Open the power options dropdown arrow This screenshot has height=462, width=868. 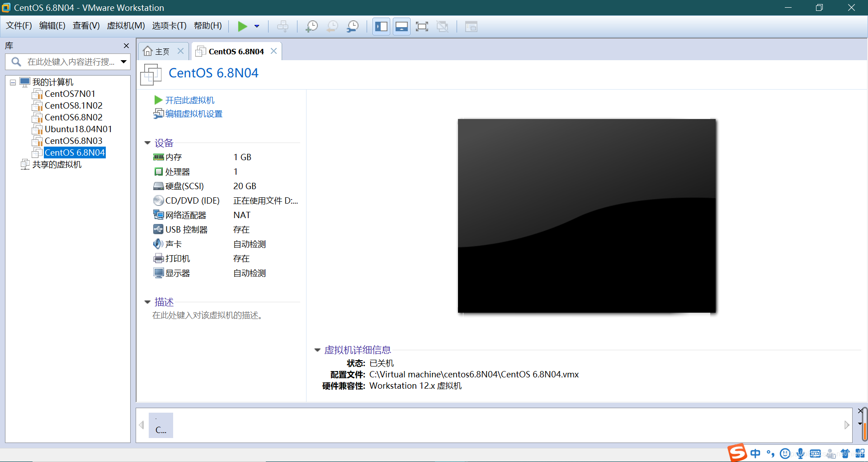click(257, 26)
